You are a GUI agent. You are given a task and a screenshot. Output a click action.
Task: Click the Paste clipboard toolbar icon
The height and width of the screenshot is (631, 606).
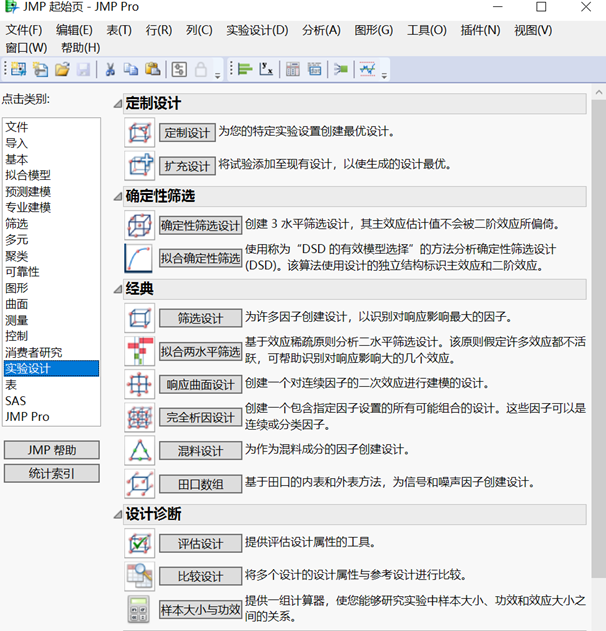click(153, 69)
